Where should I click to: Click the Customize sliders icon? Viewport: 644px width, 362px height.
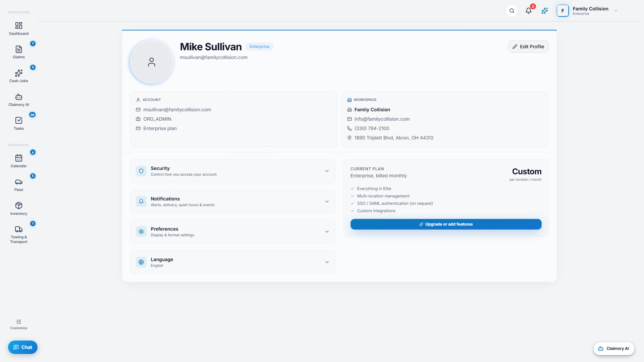point(19,321)
